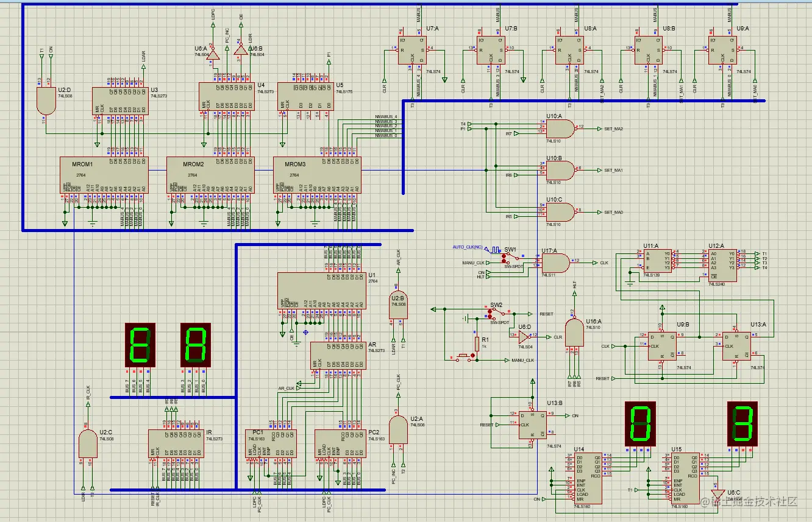812x522 pixels.
Task: Select the U7:A flip-flop
Action: click(413, 50)
